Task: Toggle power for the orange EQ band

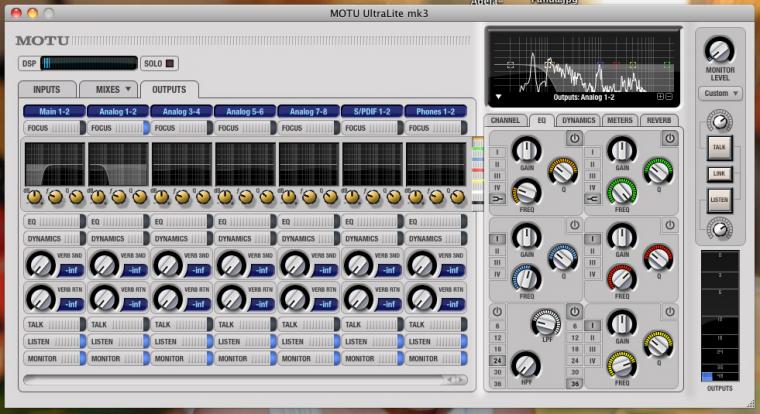Action: 575,137
